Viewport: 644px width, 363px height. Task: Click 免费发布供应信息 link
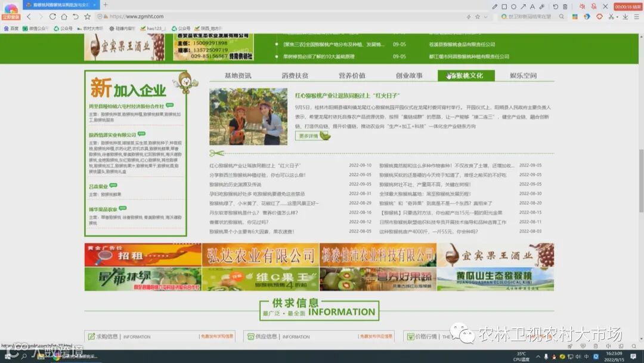pyautogui.click(x=376, y=336)
